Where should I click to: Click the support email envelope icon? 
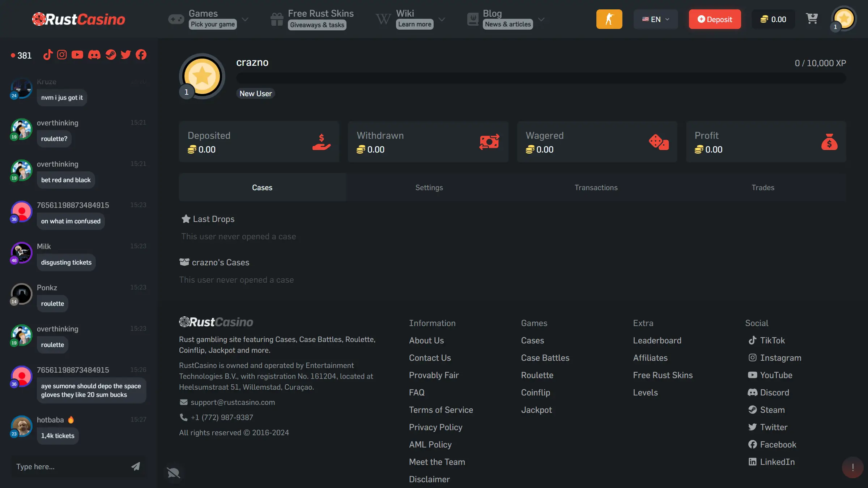click(184, 402)
